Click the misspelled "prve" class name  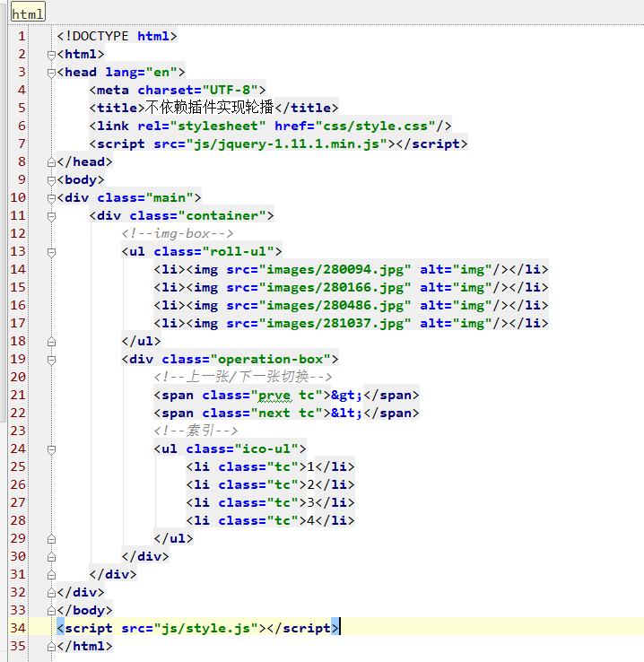pos(274,396)
